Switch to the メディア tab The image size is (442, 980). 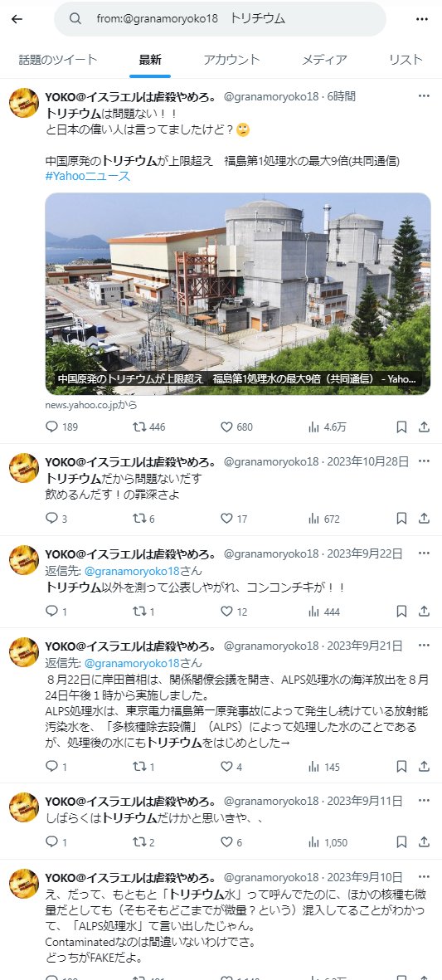tap(324, 60)
